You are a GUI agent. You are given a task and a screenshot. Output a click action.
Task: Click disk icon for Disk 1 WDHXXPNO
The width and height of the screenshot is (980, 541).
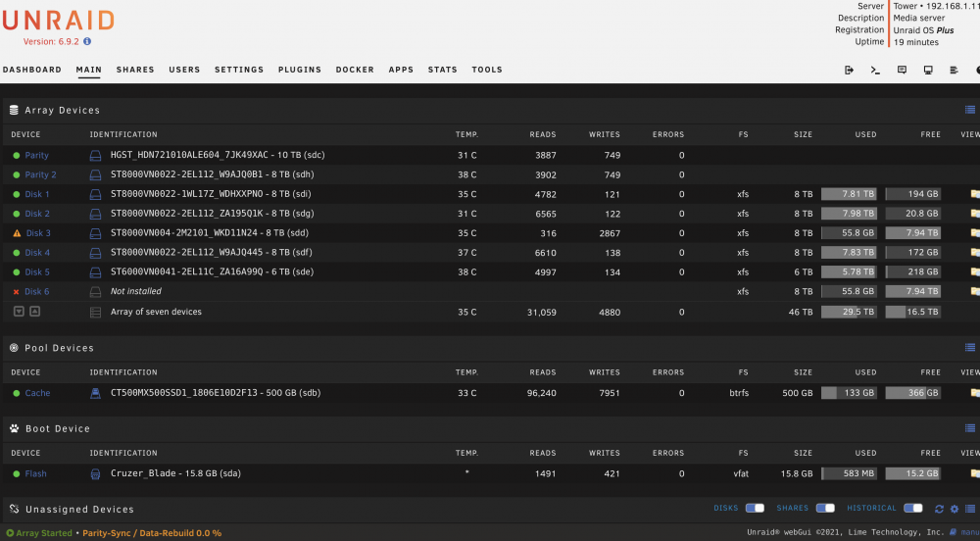(x=95, y=194)
